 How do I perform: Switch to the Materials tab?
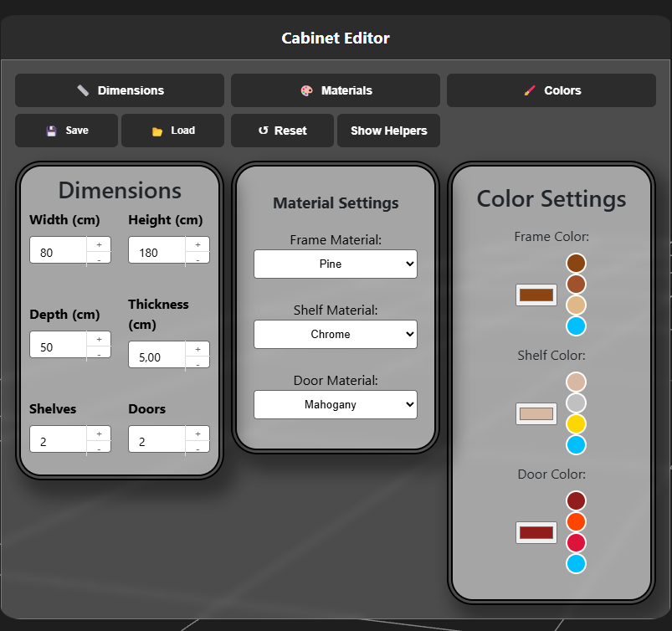(x=336, y=90)
